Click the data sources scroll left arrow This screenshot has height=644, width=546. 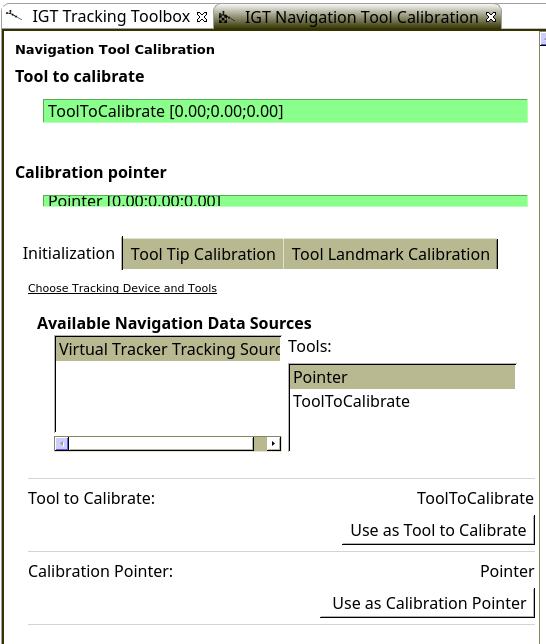(x=62, y=444)
